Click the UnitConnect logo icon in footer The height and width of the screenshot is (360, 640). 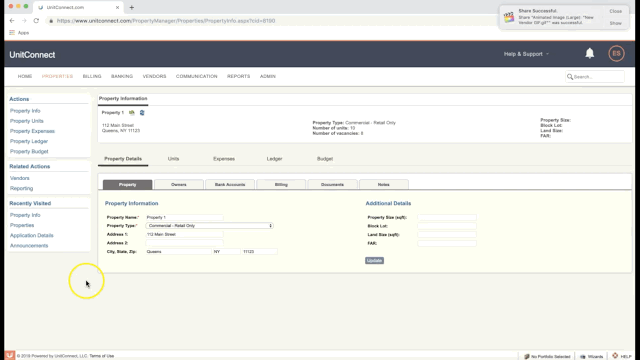(x=9, y=356)
